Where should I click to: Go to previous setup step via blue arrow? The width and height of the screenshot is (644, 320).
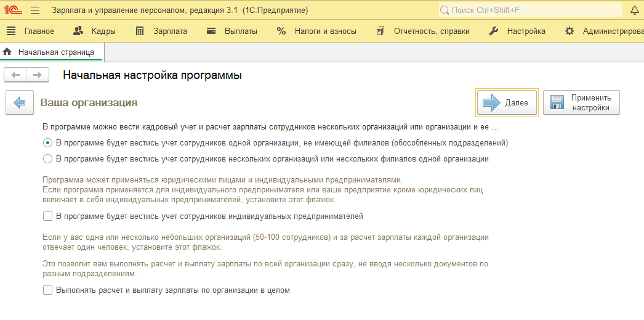[20, 102]
